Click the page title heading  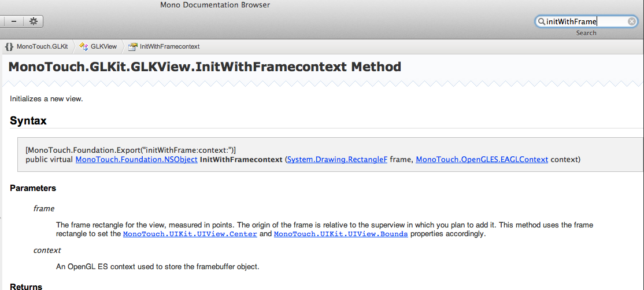point(205,67)
